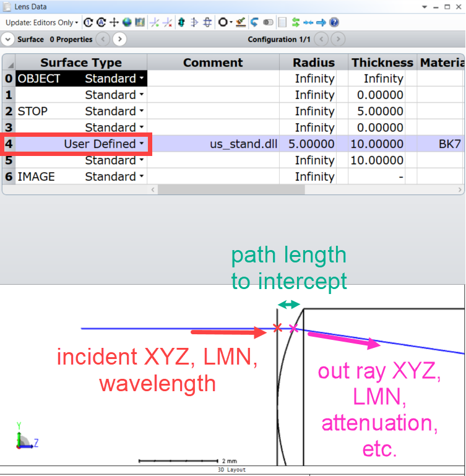Click the Lens Data window title icon
The height and width of the screenshot is (476, 466).
7,7
